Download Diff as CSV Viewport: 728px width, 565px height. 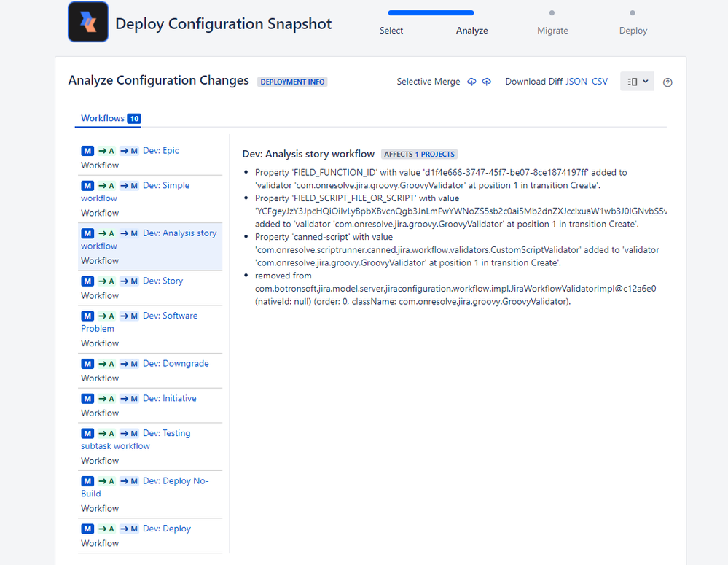coord(600,82)
